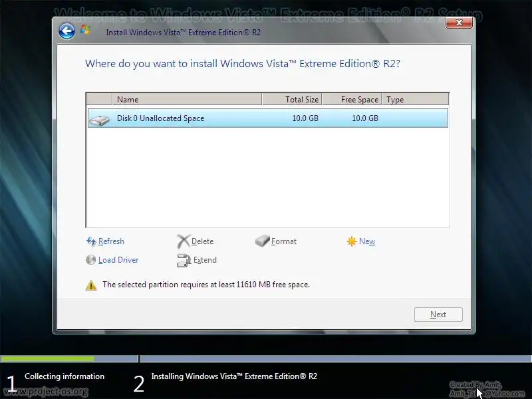Sort by the Name column header
Screen dimensions: 532x399
coord(187,99)
